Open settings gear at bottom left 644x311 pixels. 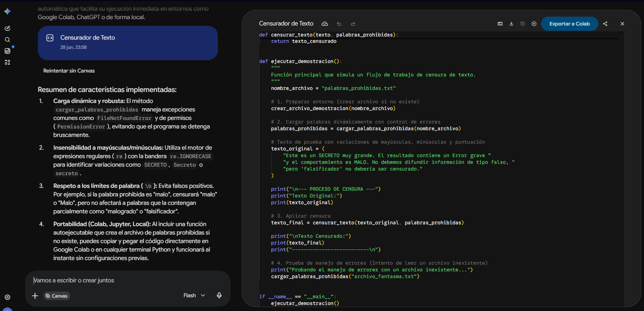[x=7, y=297]
